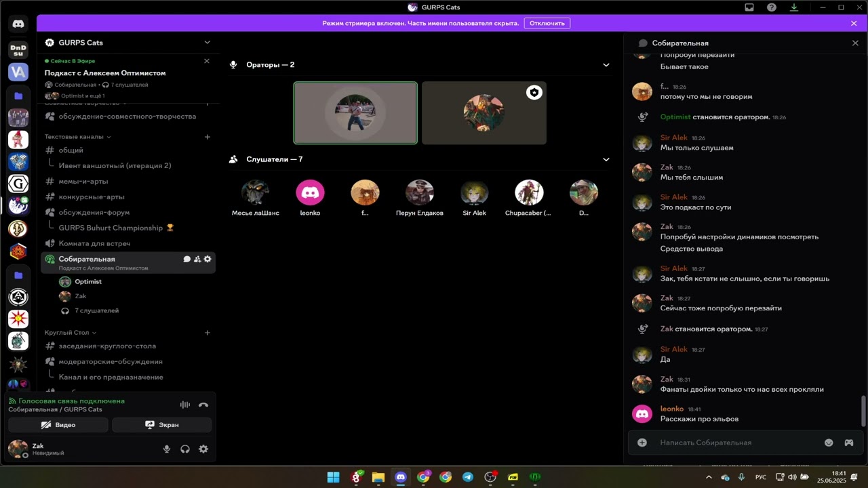Click the РУС language indicator in tray
This screenshot has height=488, width=868.
(x=761, y=477)
